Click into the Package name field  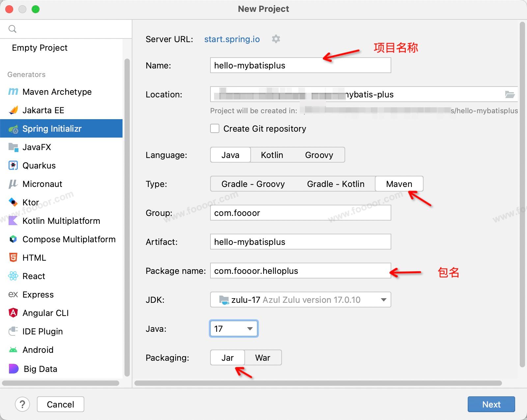click(300, 271)
